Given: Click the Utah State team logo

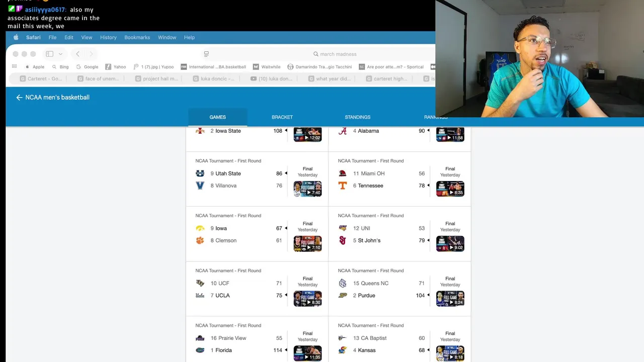Looking at the screenshot, I should pyautogui.click(x=200, y=173).
